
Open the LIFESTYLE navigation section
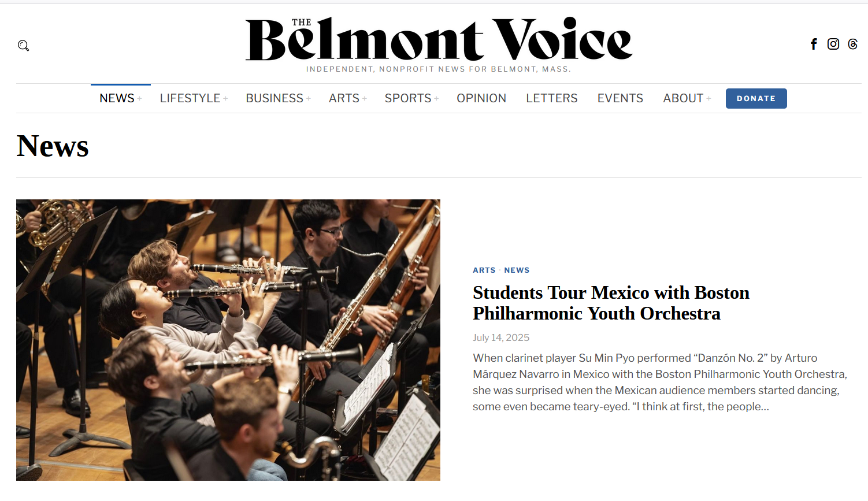pyautogui.click(x=190, y=98)
